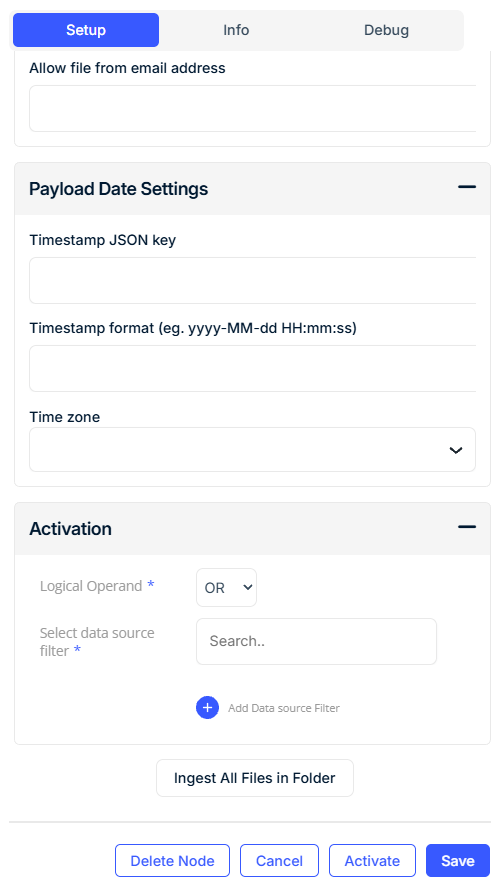Save the node configuration
Viewport: 496px width, 883px height.
458,860
